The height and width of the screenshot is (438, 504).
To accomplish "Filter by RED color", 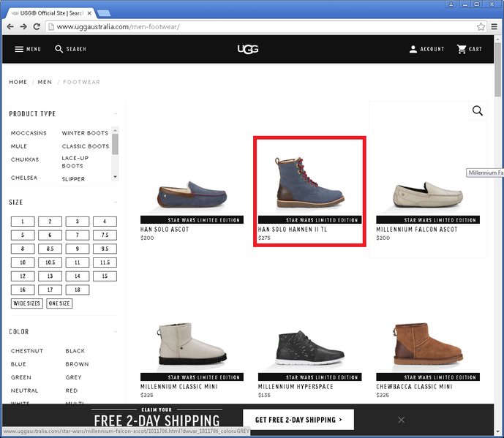I will click(x=72, y=390).
